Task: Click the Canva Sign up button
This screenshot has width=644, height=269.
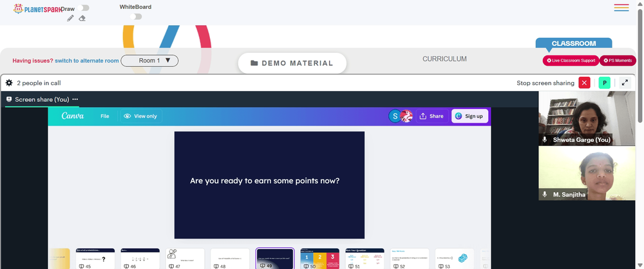Action: click(x=470, y=116)
